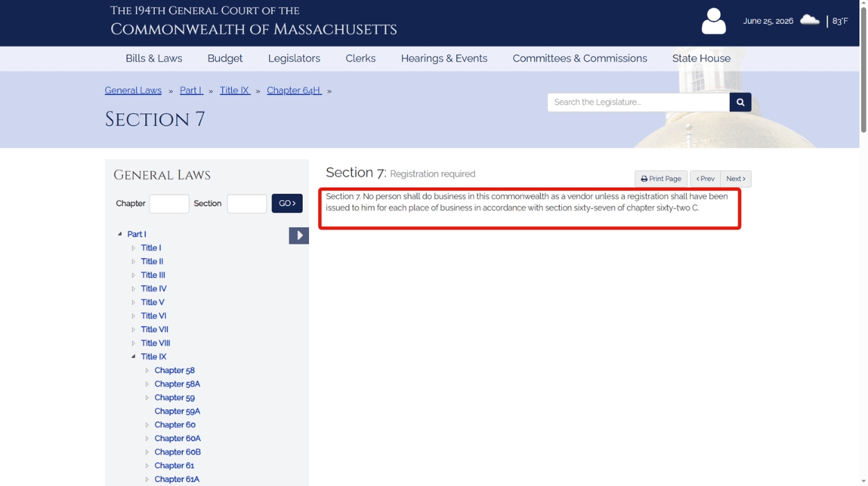Open Title IV in the tree
The width and height of the screenshot is (868, 486).
click(x=153, y=289)
